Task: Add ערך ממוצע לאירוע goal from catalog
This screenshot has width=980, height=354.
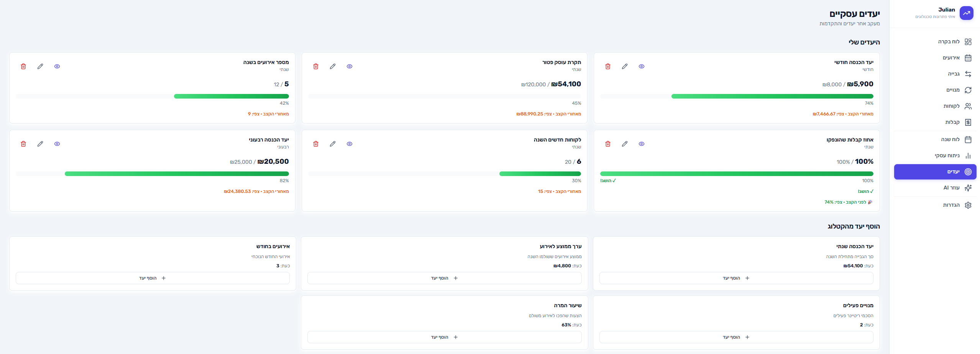Action: (445, 278)
